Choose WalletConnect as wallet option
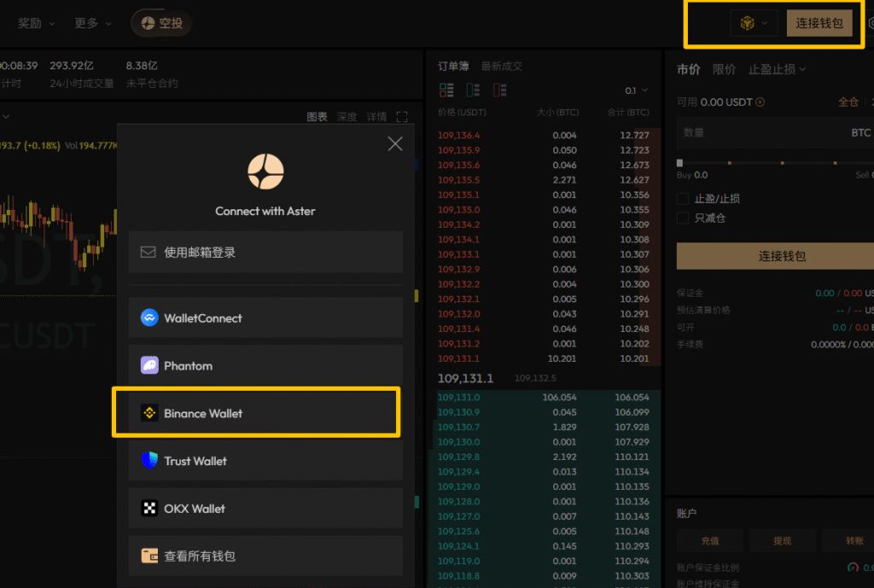 [x=265, y=318]
